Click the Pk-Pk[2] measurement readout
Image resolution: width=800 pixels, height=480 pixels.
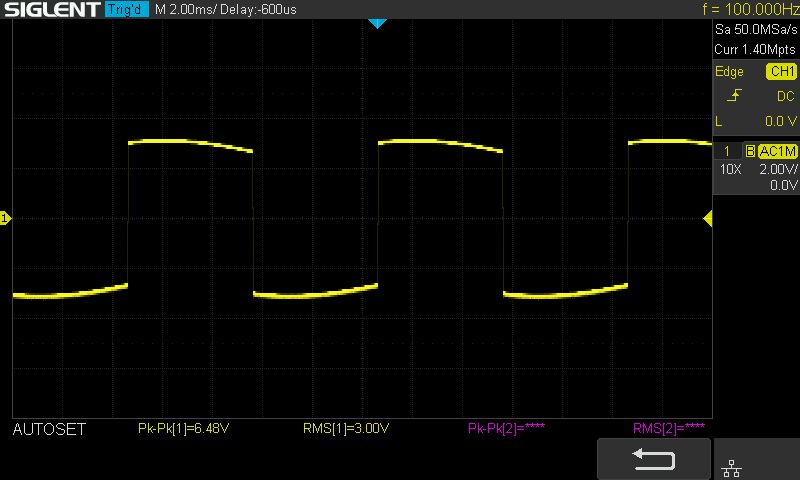point(506,428)
